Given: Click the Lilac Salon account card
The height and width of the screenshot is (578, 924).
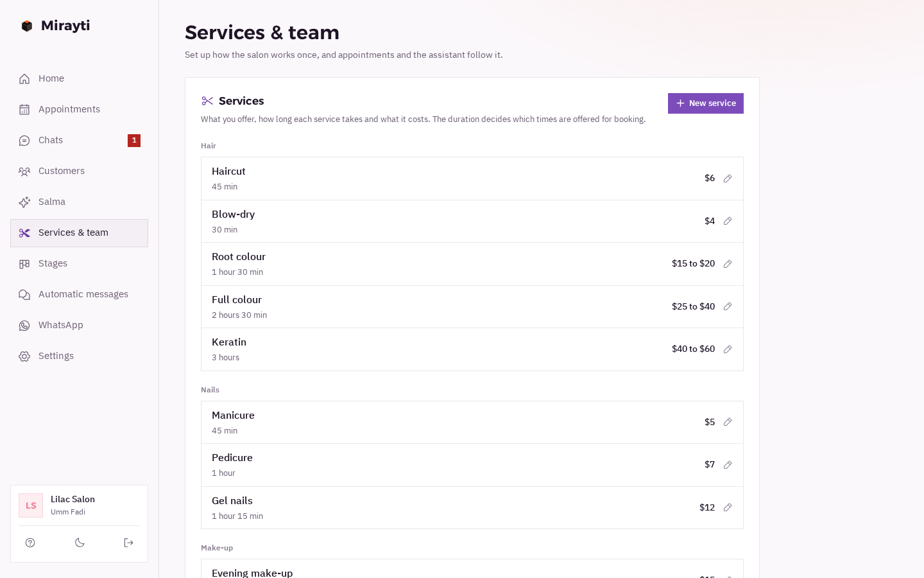Looking at the screenshot, I should 79,505.
